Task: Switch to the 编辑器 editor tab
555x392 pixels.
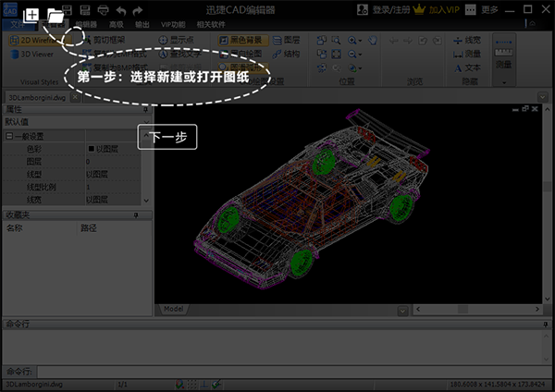Action: tap(86, 24)
